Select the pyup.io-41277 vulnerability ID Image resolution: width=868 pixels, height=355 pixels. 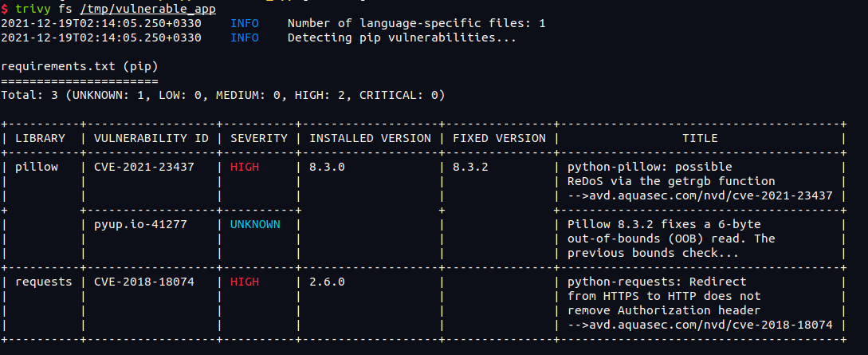(x=140, y=224)
